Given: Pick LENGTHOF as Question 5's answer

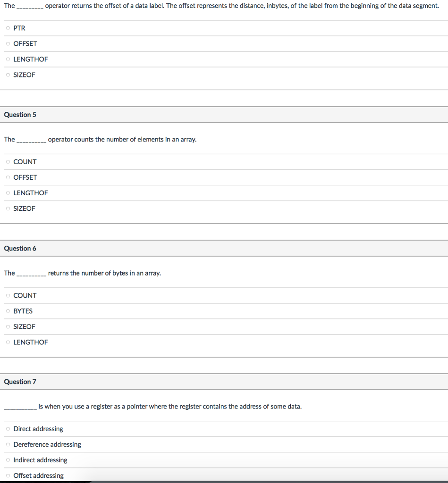Looking at the screenshot, I should 8,193.
